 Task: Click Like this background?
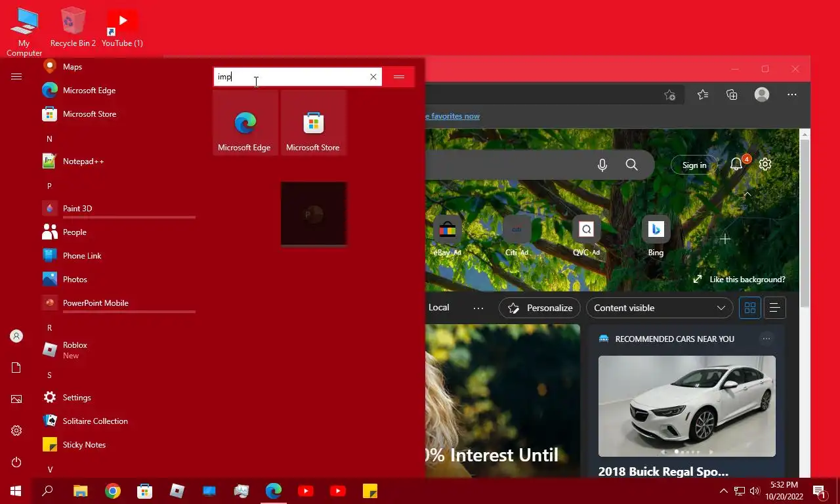[739, 280]
